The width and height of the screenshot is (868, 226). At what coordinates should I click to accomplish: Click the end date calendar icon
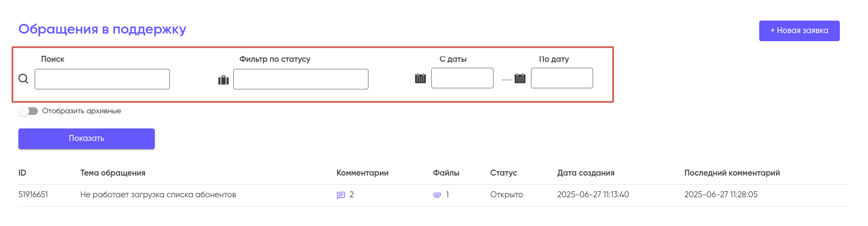click(520, 79)
